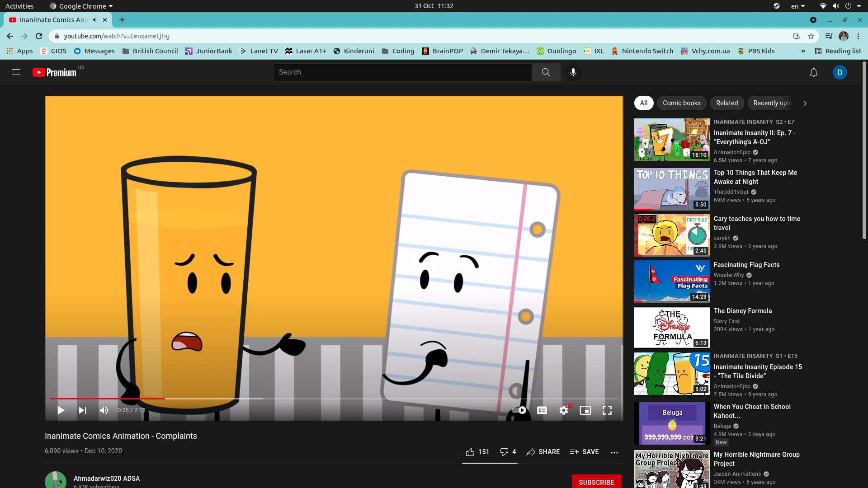
Task: Open the clock and calendar 31 Oct
Action: click(x=434, y=6)
